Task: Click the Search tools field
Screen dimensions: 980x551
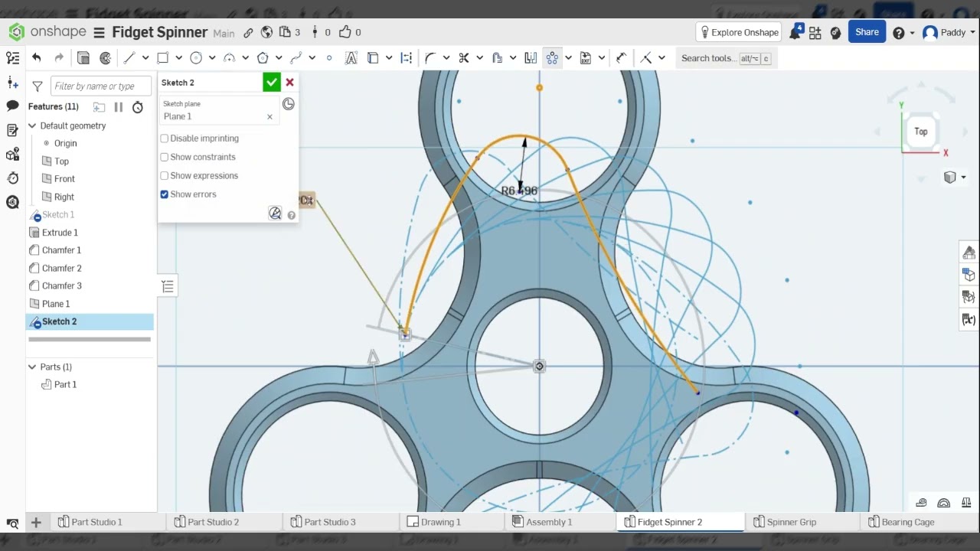Action: (725, 58)
